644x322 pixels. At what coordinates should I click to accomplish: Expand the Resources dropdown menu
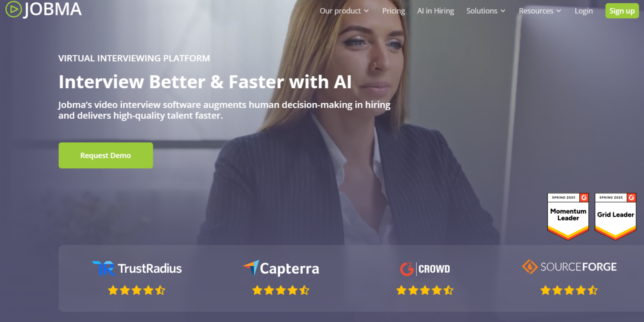[x=540, y=11]
